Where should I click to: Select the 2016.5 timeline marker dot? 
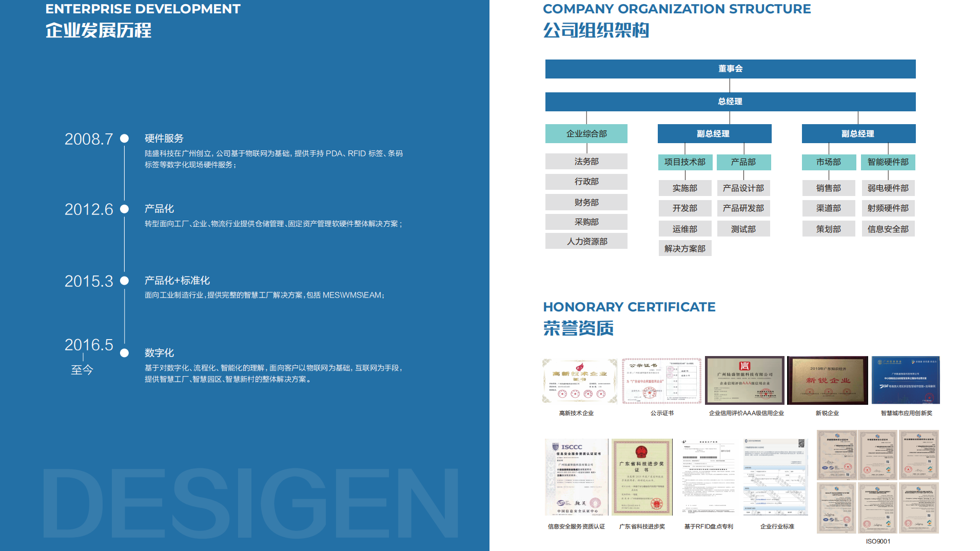pos(124,353)
